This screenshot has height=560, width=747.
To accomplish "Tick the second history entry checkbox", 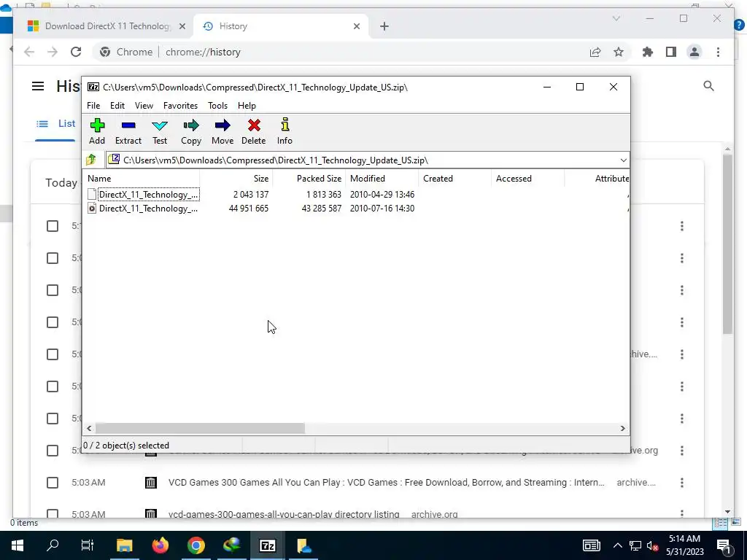I will pos(53,258).
